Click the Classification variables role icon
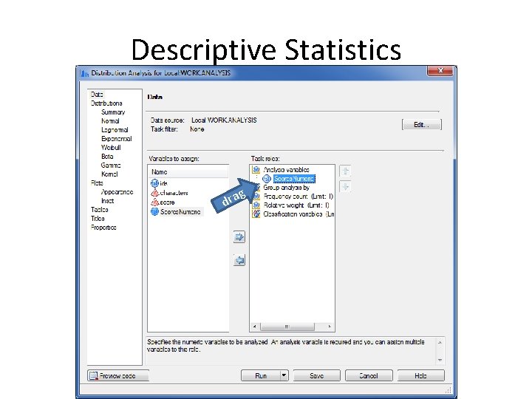 (256, 214)
